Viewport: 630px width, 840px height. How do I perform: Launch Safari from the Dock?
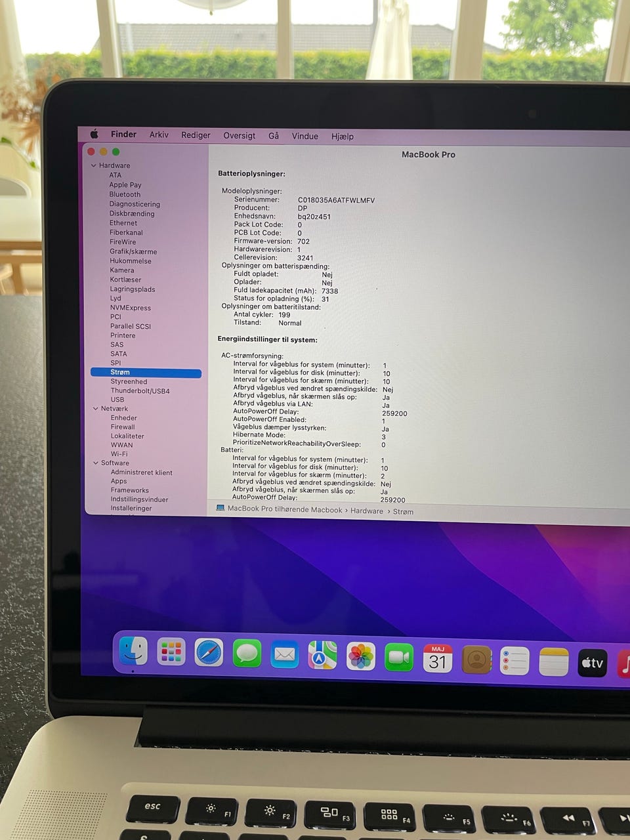209,653
